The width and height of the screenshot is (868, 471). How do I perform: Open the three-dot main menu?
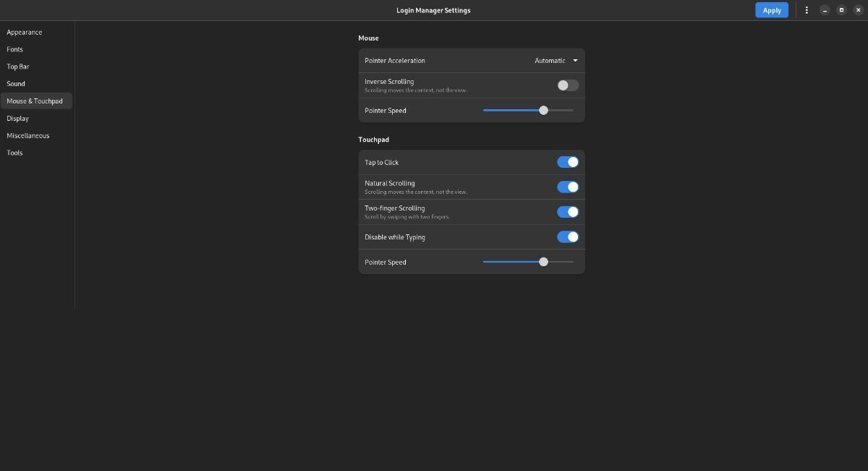[807, 10]
